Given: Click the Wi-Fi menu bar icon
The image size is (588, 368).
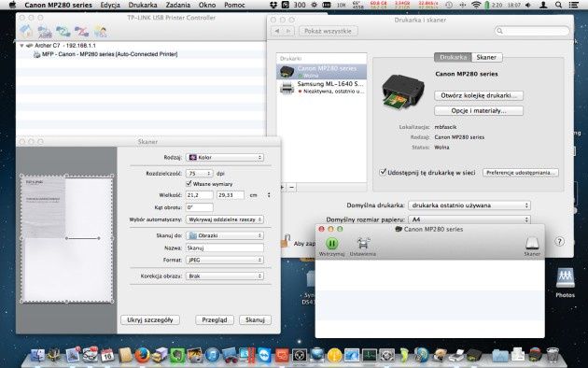Looking at the screenshot, I should coord(476,5).
